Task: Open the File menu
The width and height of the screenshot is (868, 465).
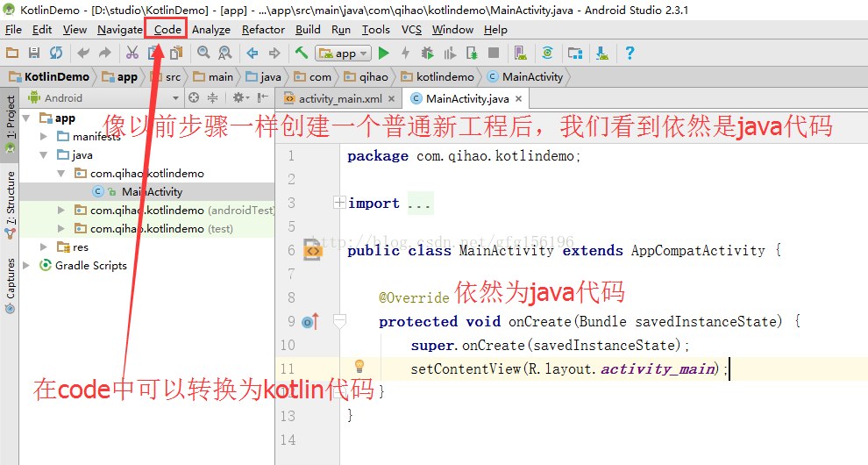Action: (13, 29)
